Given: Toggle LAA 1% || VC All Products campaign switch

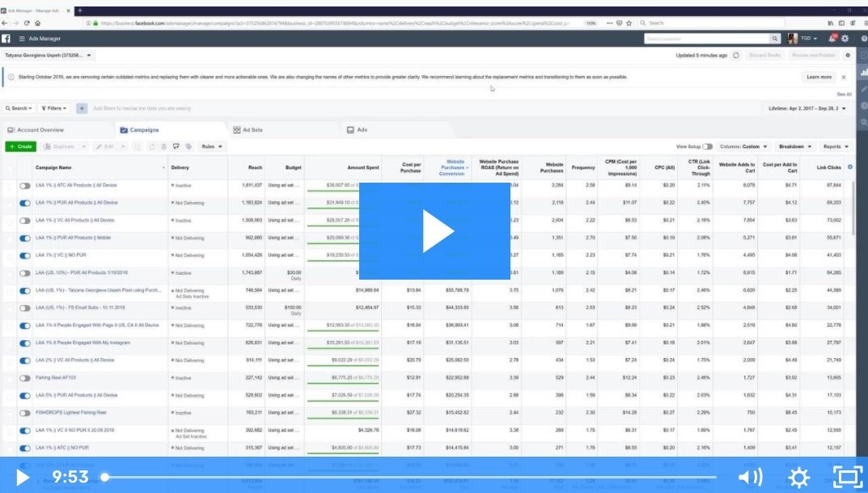Looking at the screenshot, I should pos(25,221).
